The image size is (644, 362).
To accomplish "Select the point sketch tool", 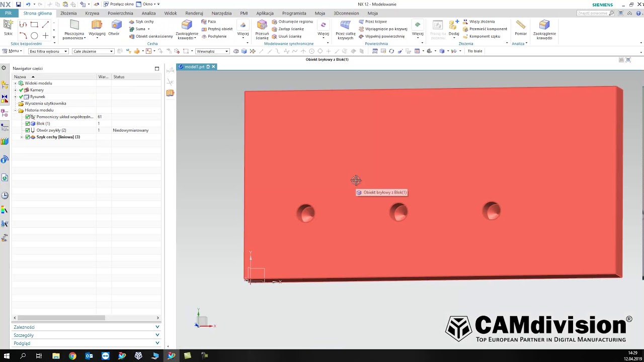I will [45, 36].
